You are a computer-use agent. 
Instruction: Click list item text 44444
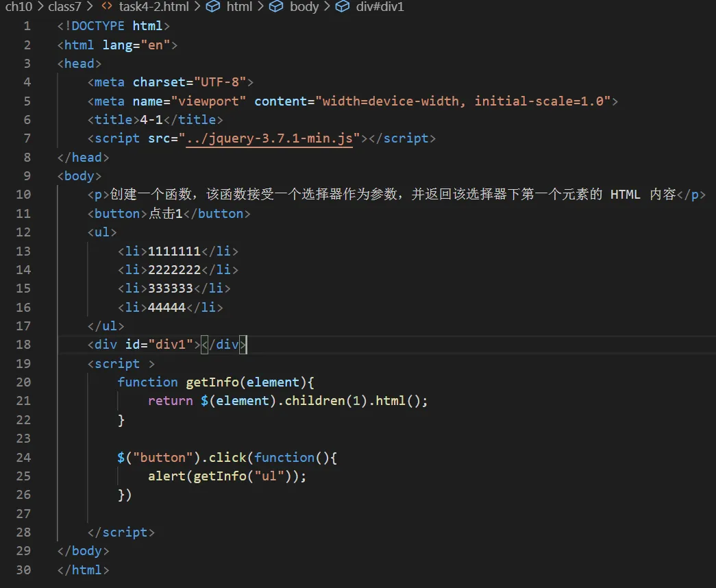click(x=166, y=307)
